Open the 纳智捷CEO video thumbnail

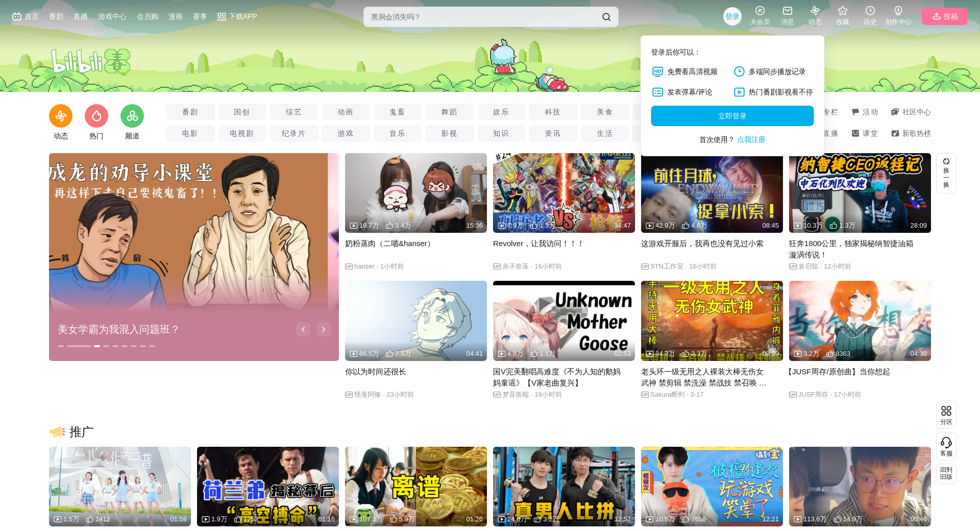point(860,193)
